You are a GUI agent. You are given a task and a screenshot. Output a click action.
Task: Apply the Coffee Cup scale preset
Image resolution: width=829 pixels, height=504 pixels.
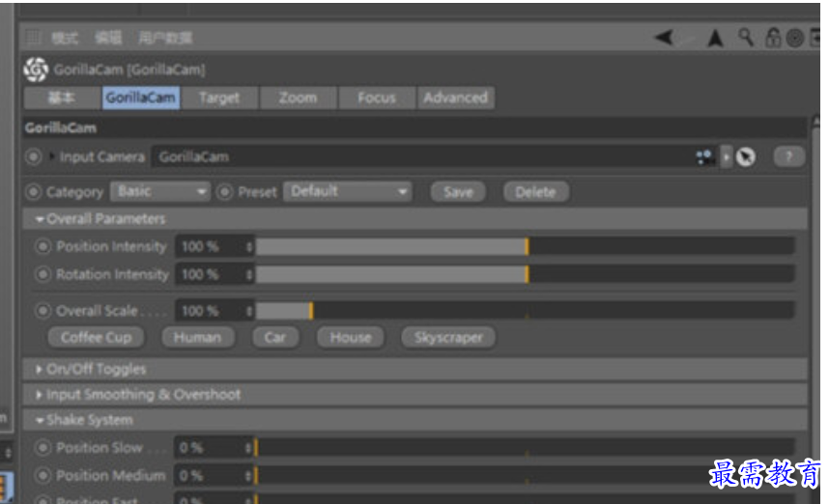coord(97,337)
